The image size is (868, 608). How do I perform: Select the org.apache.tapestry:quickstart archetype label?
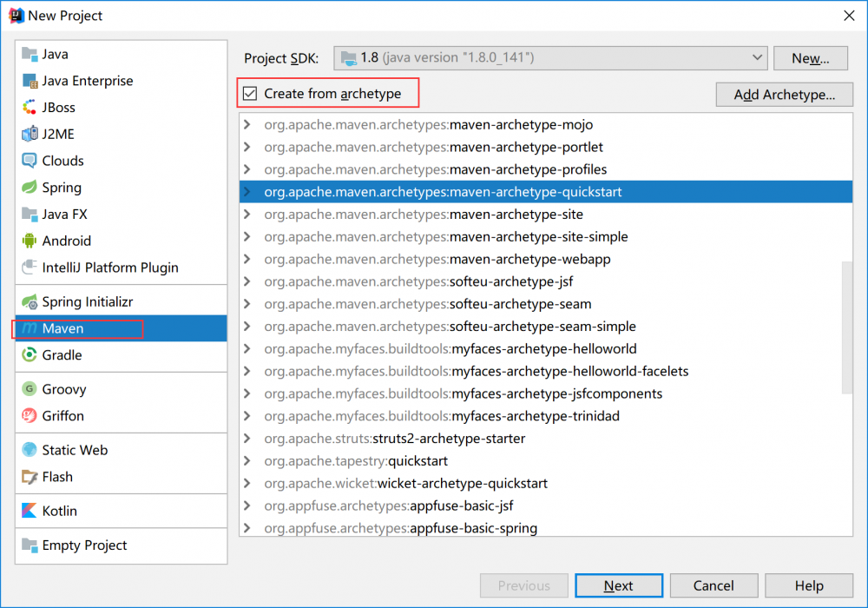[x=356, y=460]
